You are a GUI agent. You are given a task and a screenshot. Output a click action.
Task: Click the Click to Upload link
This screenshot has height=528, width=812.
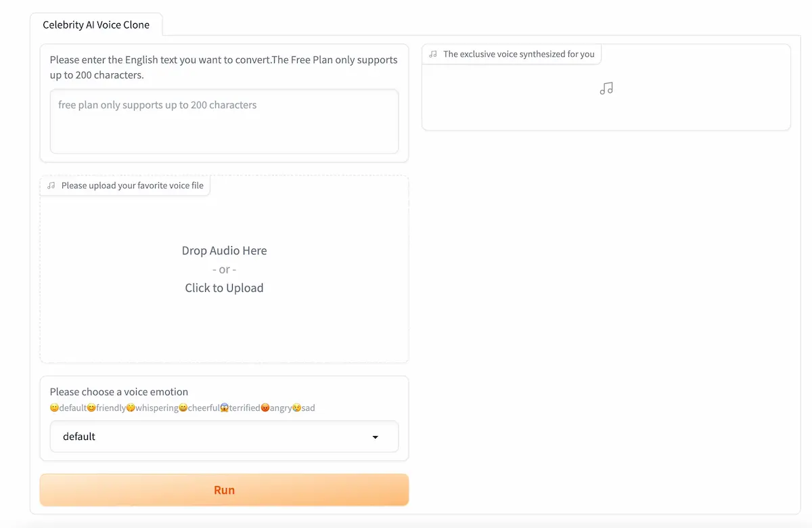(x=224, y=288)
